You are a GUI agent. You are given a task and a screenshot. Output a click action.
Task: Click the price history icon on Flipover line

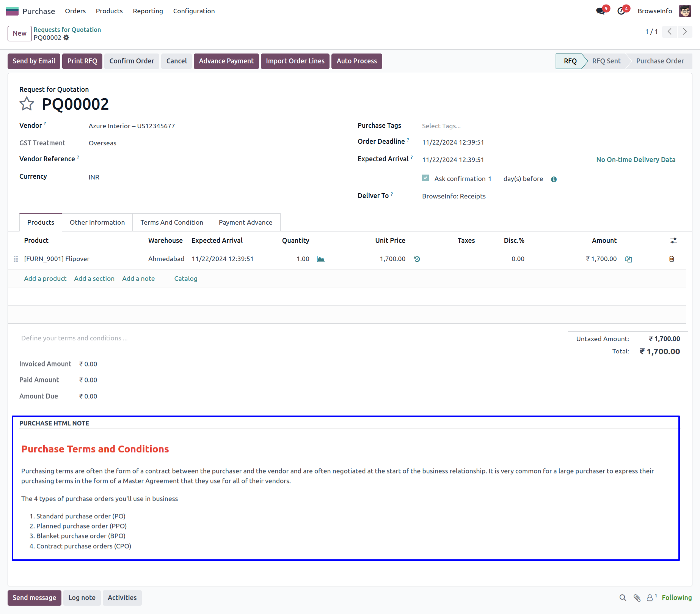tap(417, 259)
